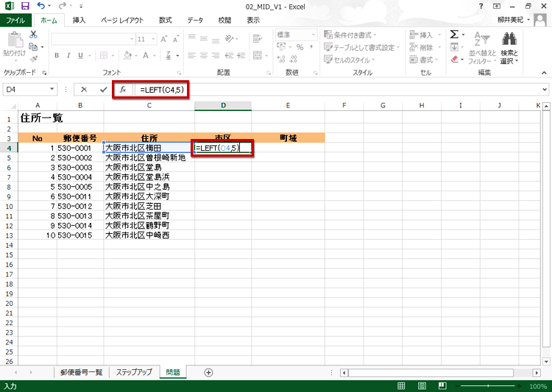Click the Comma Style icon
The height and width of the screenshot is (392, 552).
(x=311, y=47)
